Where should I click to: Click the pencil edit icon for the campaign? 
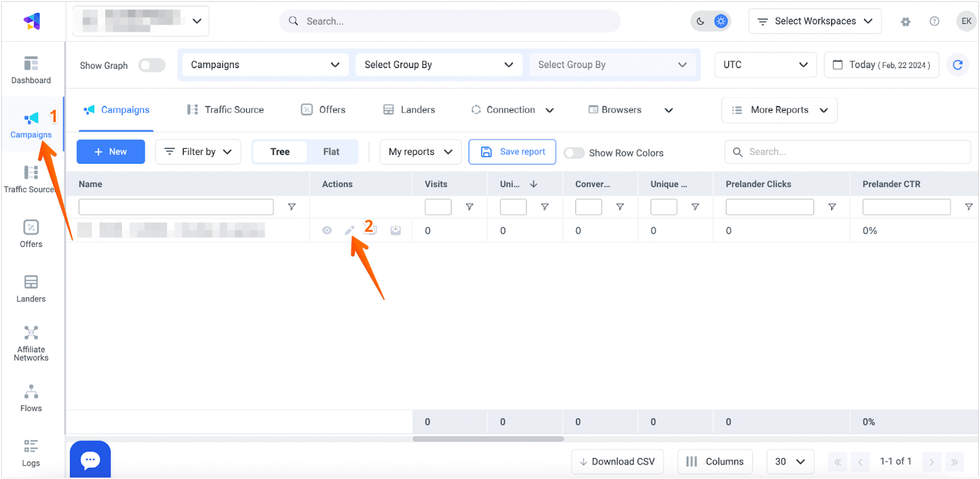point(349,231)
